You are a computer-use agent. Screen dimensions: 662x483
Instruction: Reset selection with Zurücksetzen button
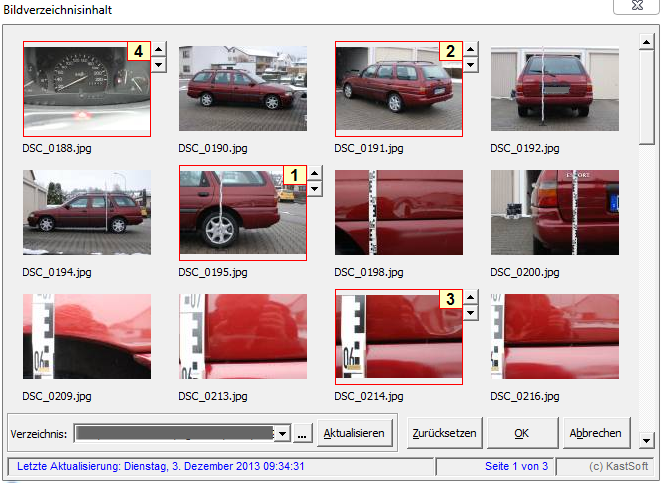click(x=445, y=433)
